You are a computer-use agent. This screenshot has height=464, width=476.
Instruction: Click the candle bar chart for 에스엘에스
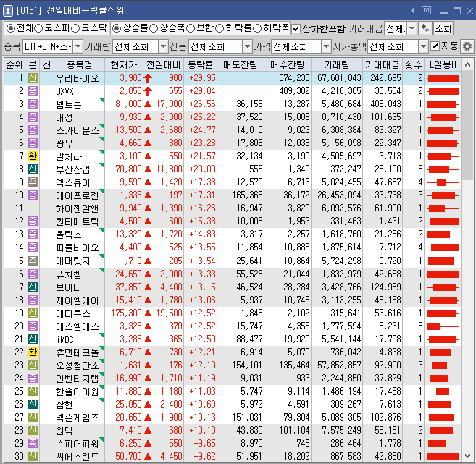[443, 326]
